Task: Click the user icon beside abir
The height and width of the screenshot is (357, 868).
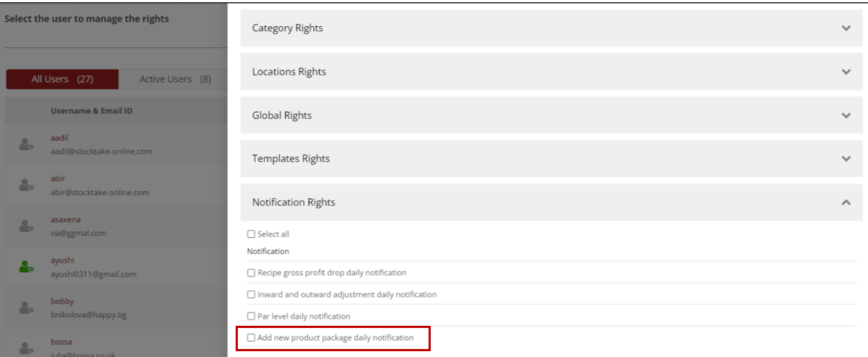Action: [x=26, y=186]
